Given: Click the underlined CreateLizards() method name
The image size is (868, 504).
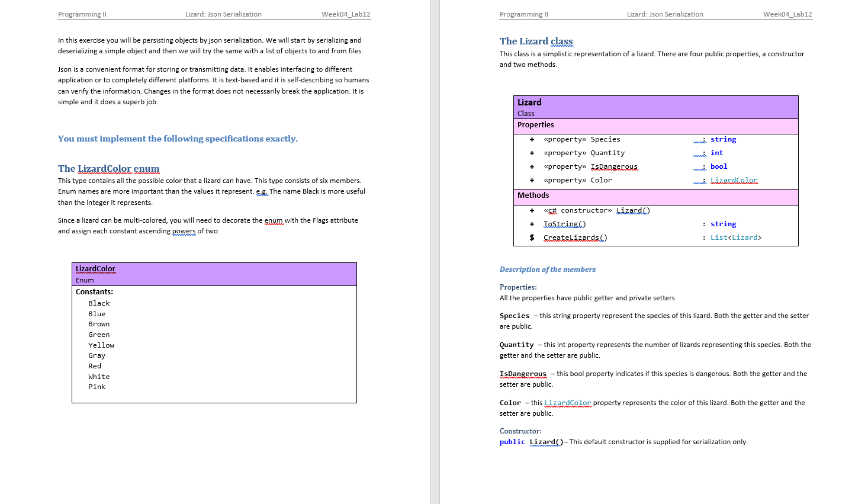Looking at the screenshot, I should (575, 237).
